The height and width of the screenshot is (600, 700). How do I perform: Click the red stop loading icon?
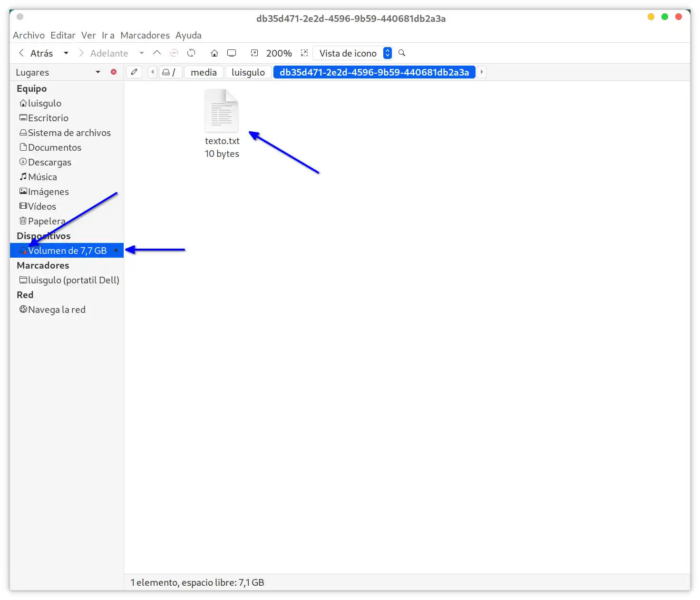pos(174,53)
